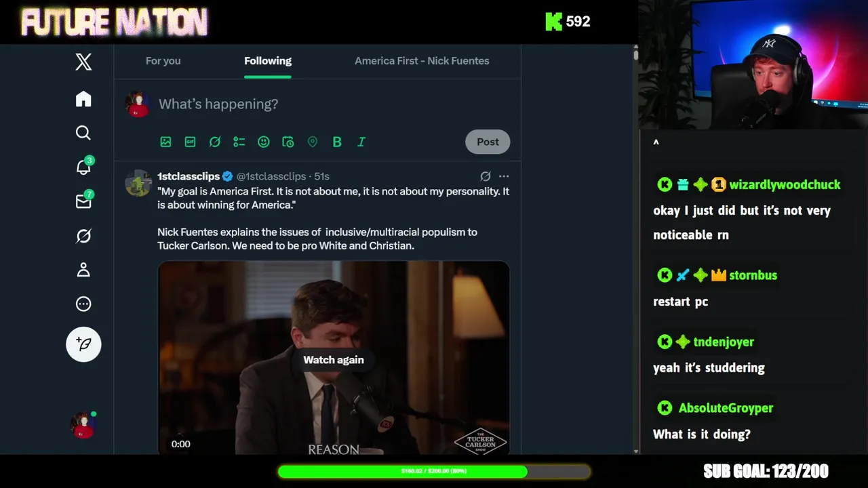Open Grok from the sidebar
Image resolution: width=868 pixels, height=488 pixels.
coord(83,236)
